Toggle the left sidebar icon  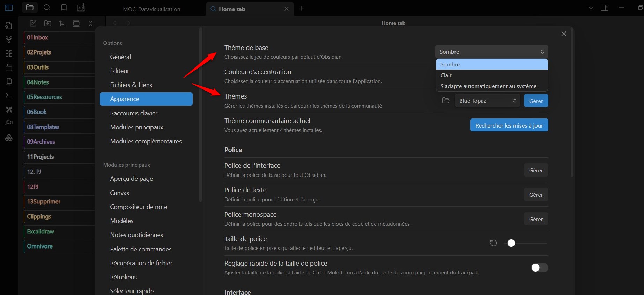coord(9,8)
